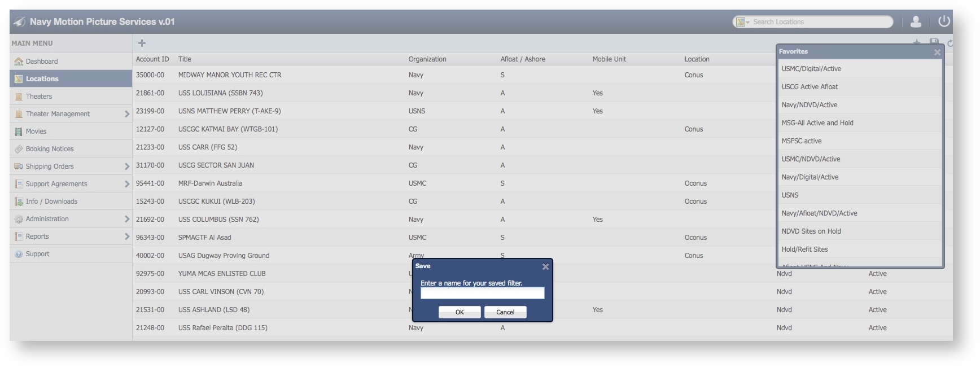Click the plus icon to add location
This screenshot has height=368, width=980.
click(x=142, y=43)
